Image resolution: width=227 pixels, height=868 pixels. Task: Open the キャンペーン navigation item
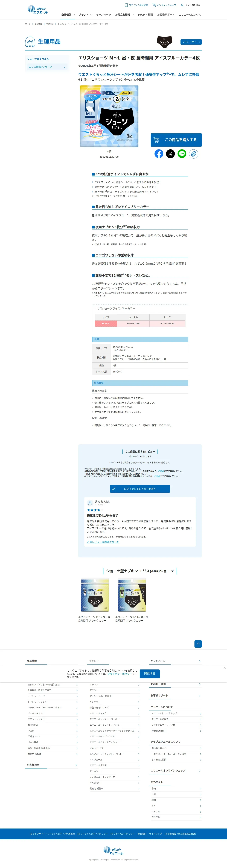[104, 15]
